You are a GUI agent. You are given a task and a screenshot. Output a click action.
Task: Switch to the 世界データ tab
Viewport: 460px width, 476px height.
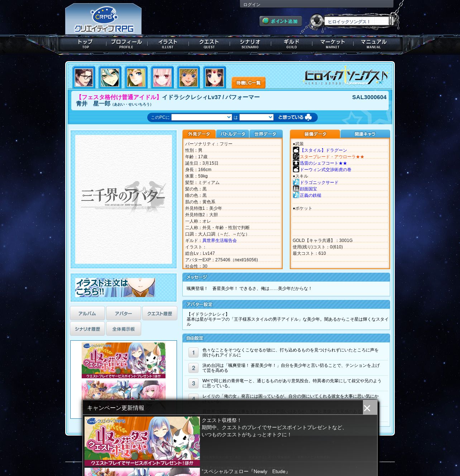[265, 134]
